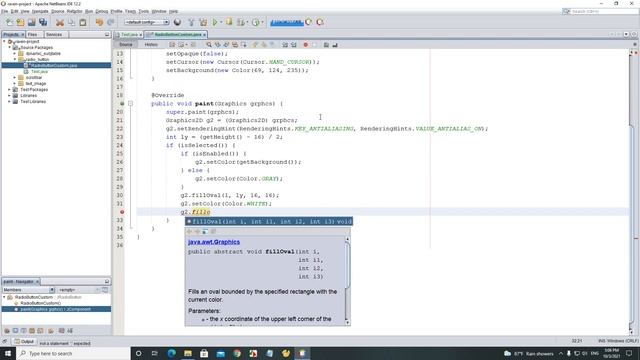
Task: Click the Undo arrow icon
Action: coord(99,22)
